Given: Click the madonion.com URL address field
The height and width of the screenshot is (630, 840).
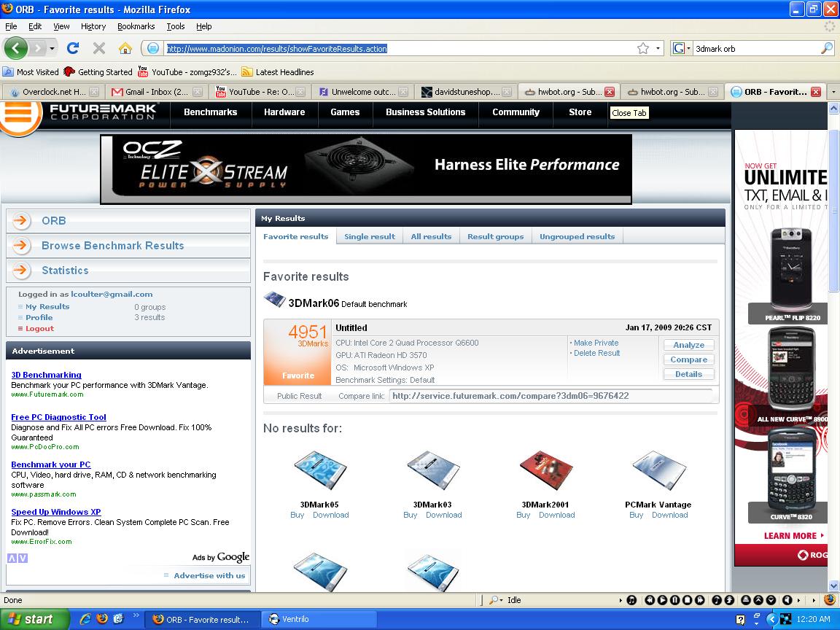Looking at the screenshot, I should point(399,49).
